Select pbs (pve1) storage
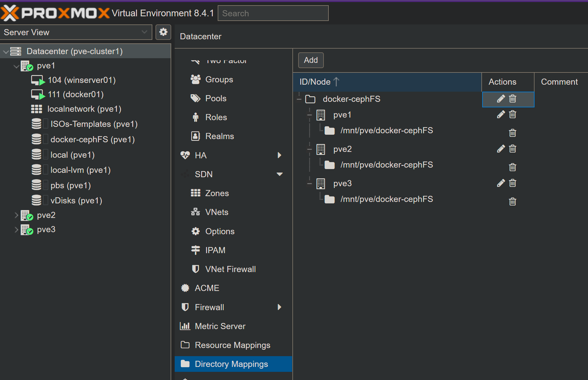Viewport: 588px width, 380px height. [x=71, y=185]
